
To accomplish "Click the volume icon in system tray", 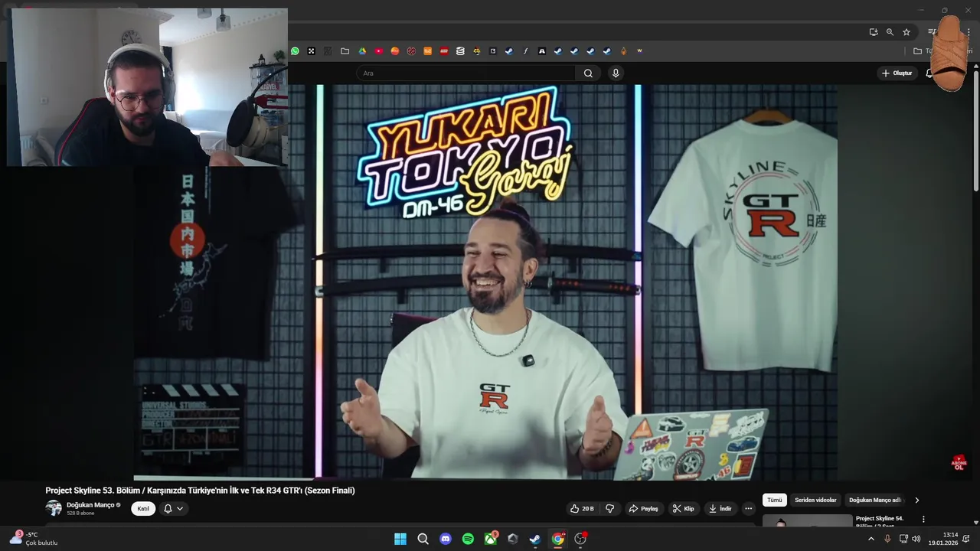I will coord(916,539).
